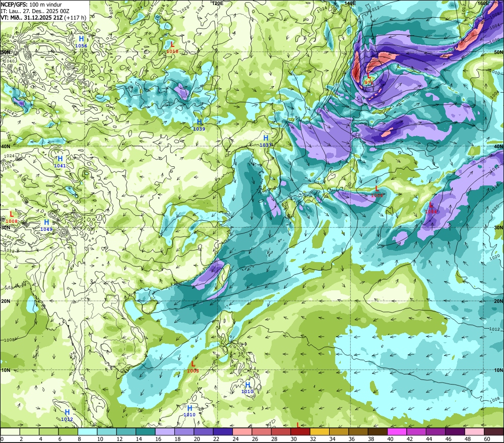
Task: Click the legend scale value 20
Action: pyautogui.click(x=197, y=439)
